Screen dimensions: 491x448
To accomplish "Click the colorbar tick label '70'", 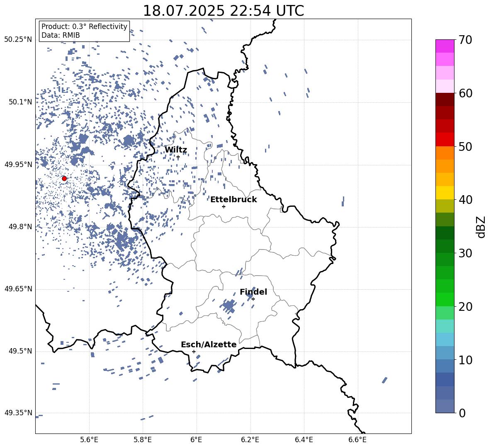I will coord(465,40).
